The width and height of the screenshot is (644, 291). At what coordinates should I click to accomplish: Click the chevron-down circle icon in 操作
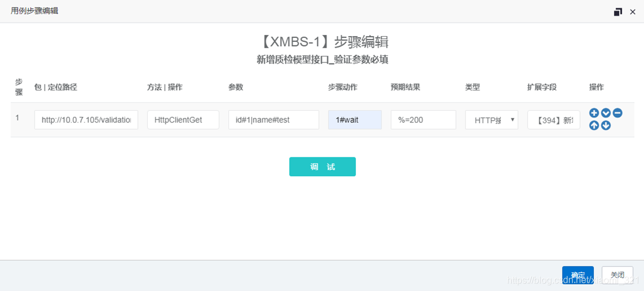pos(606,113)
